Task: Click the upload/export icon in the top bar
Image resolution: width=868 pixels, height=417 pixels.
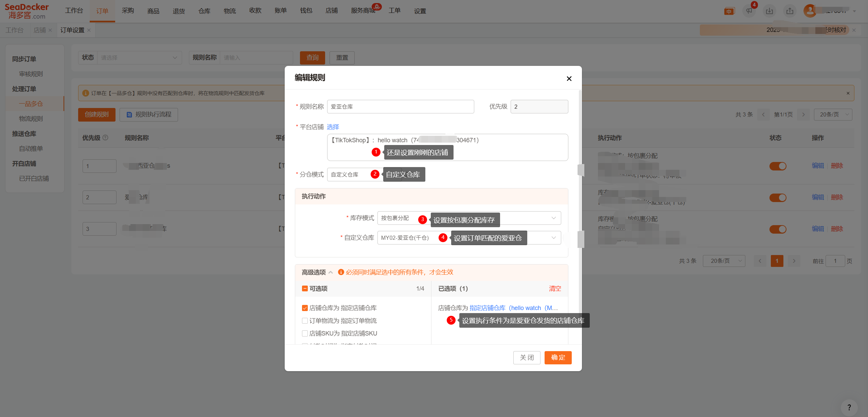Action: coord(790,11)
